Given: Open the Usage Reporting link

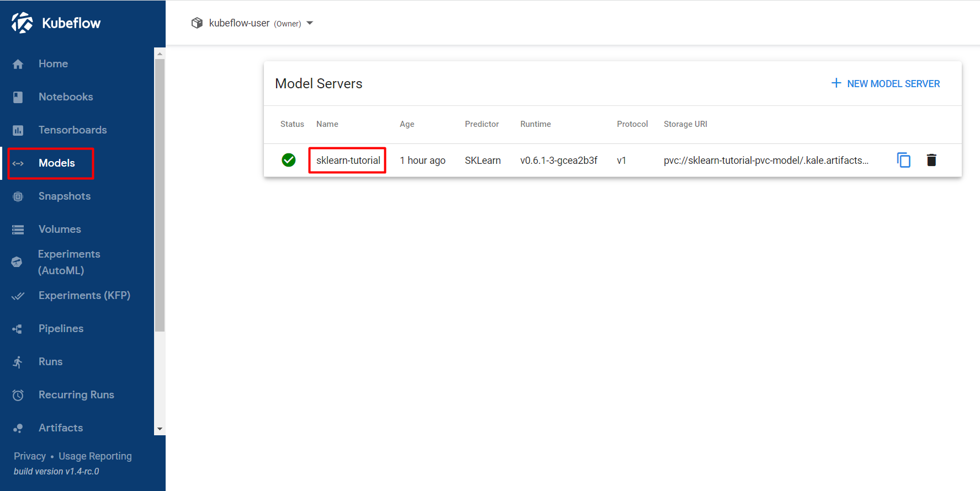Looking at the screenshot, I should click(x=95, y=456).
